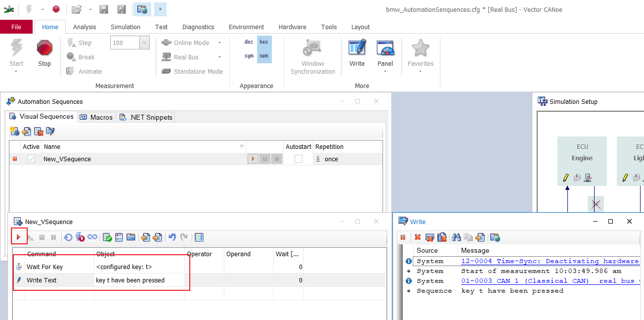Stop icon in New_VSequence editor toolbar
The image size is (644, 320).
pos(42,237)
